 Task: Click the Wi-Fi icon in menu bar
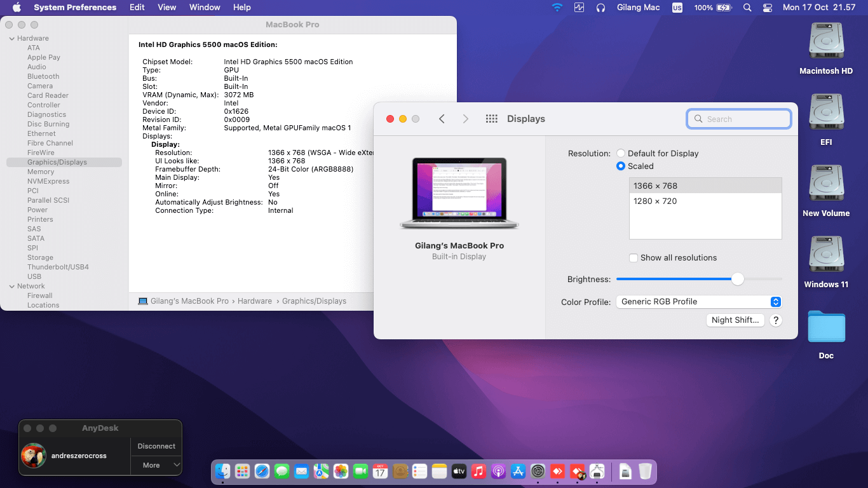tap(557, 8)
